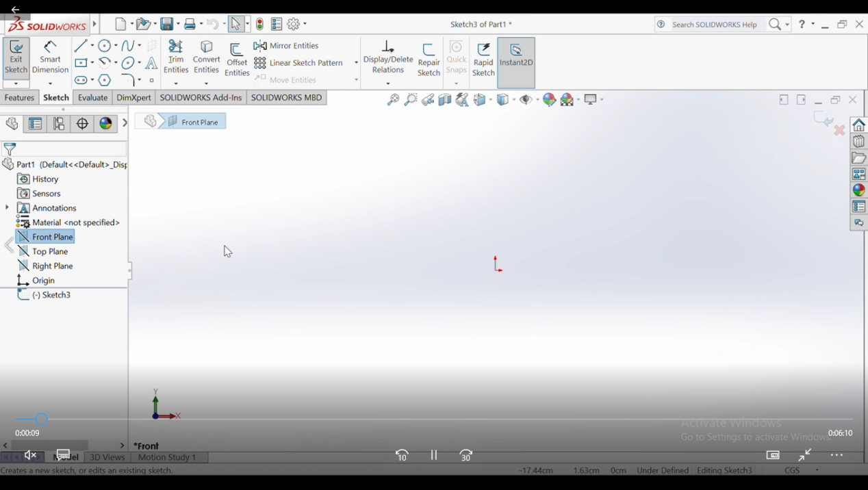Select the Spline sketch tool
This screenshot has width=868, height=490.
coord(128,46)
